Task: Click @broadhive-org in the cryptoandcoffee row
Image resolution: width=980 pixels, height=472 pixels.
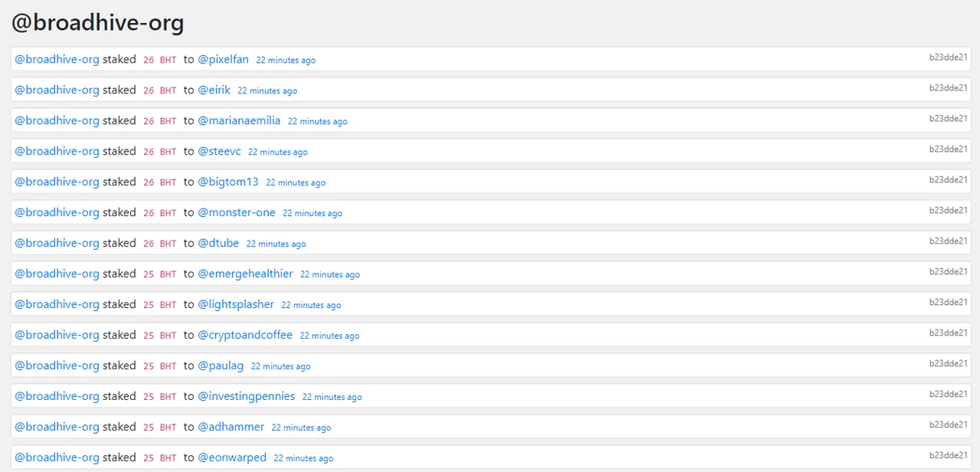Action: click(57, 335)
